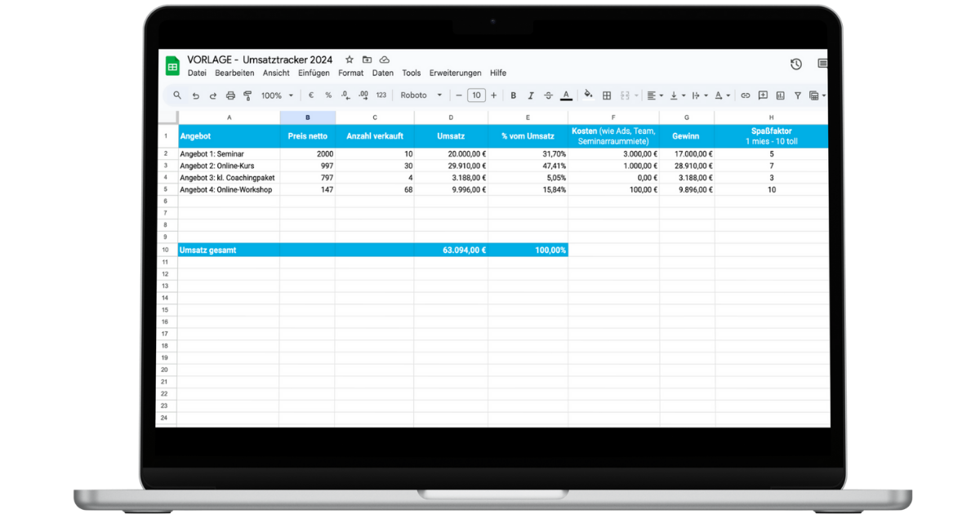Format selection as percent

pyautogui.click(x=328, y=95)
